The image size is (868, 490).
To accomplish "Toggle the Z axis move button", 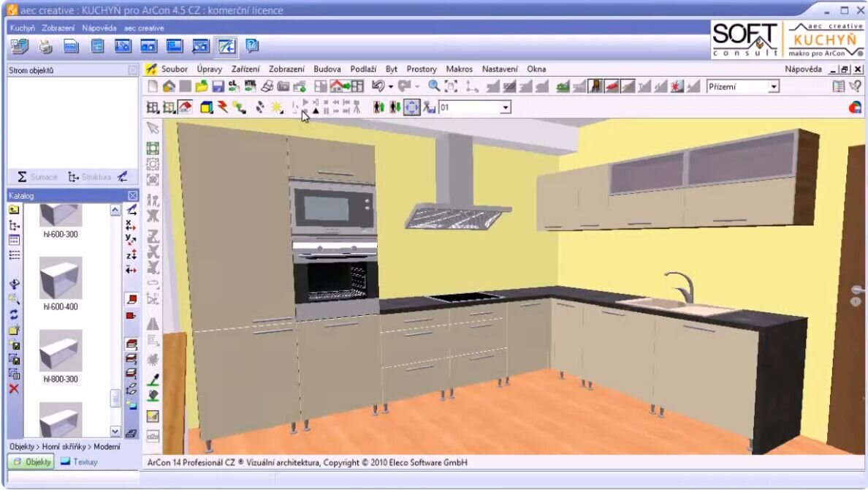I will point(132,255).
